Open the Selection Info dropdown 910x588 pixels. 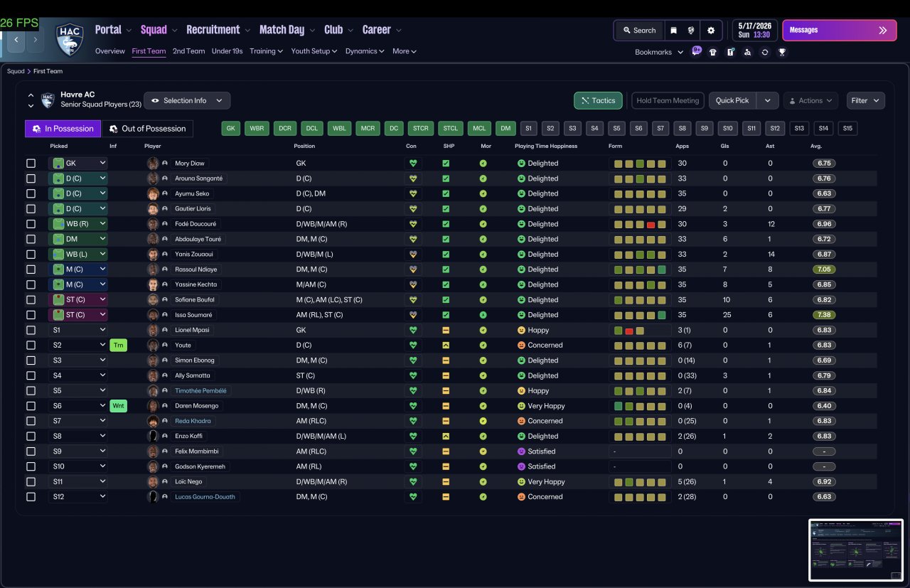tap(187, 100)
